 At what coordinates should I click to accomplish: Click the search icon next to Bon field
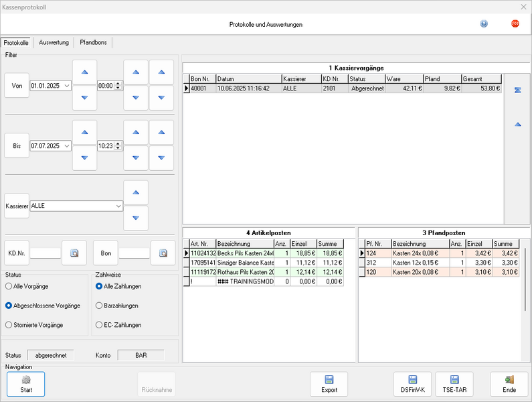(163, 253)
